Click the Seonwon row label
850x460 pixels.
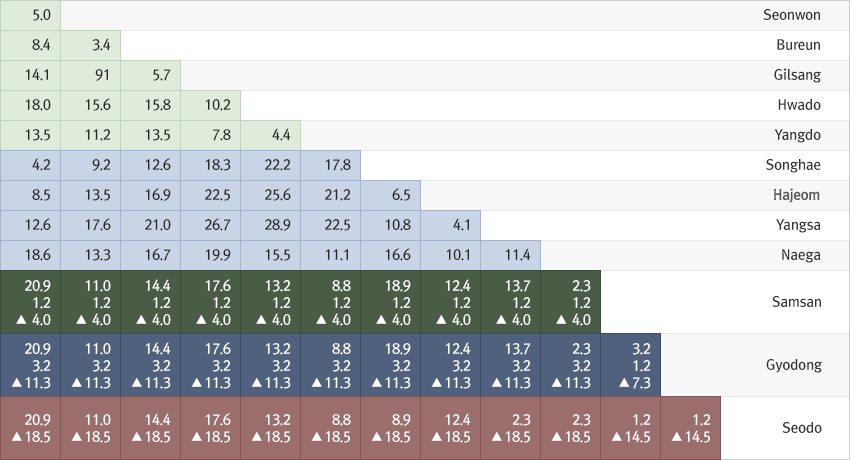791,15
